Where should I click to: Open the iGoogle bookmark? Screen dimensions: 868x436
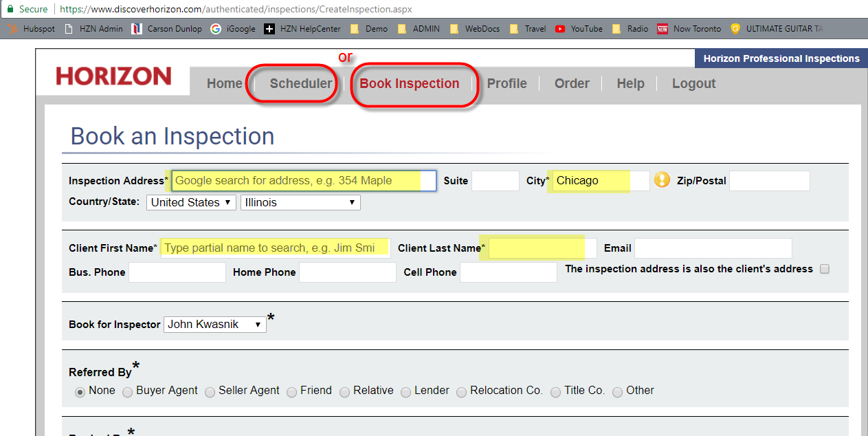(x=234, y=29)
